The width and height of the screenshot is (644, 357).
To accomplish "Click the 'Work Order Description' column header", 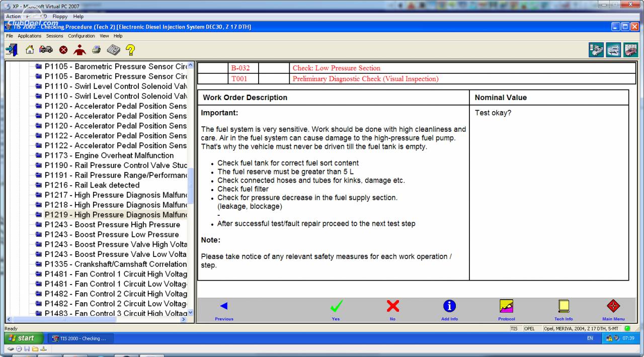I will pyautogui.click(x=245, y=98).
